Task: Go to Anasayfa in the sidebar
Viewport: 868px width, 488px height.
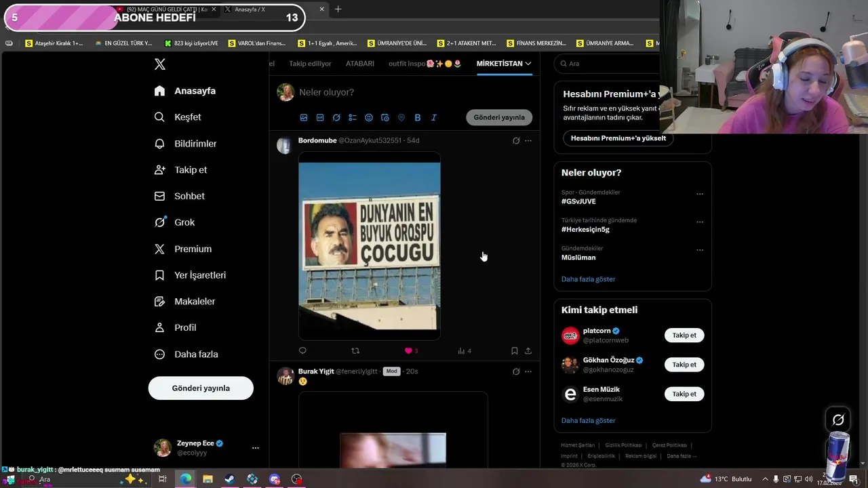Action: pos(185,91)
